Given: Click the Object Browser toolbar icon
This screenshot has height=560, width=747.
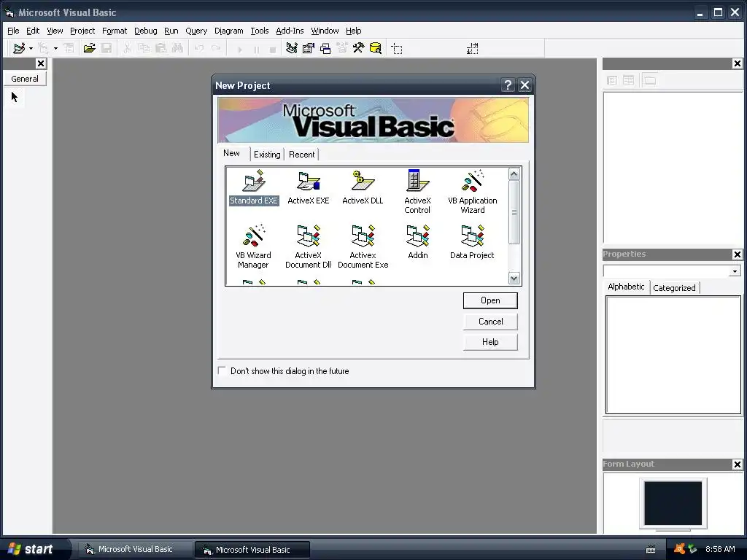Looking at the screenshot, I should click(342, 48).
